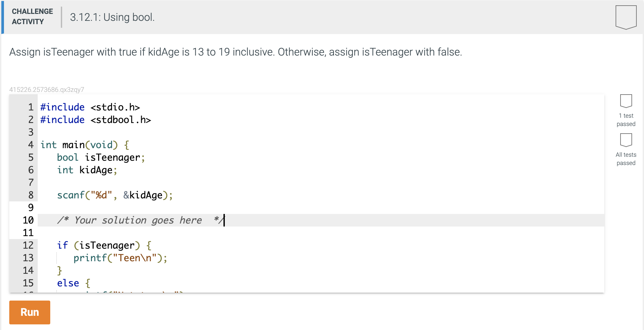Click the 'bool isTeenager;' code line

(x=101, y=157)
